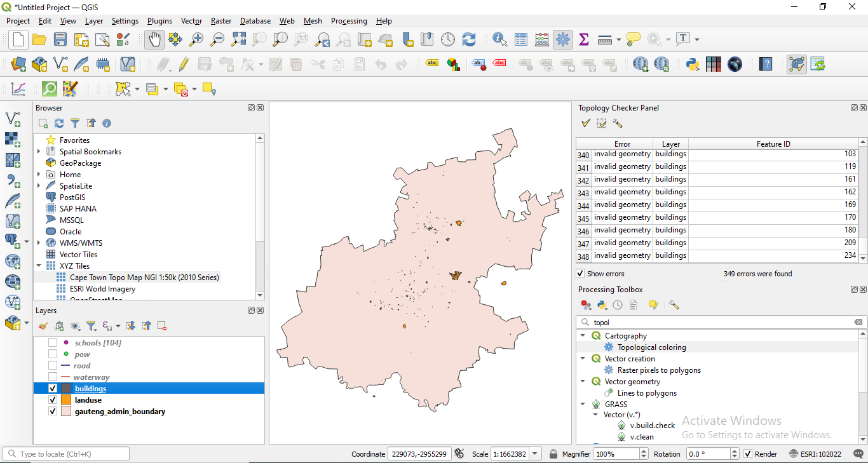
Task: Open project folder icon in toolbar
Action: click(x=39, y=39)
